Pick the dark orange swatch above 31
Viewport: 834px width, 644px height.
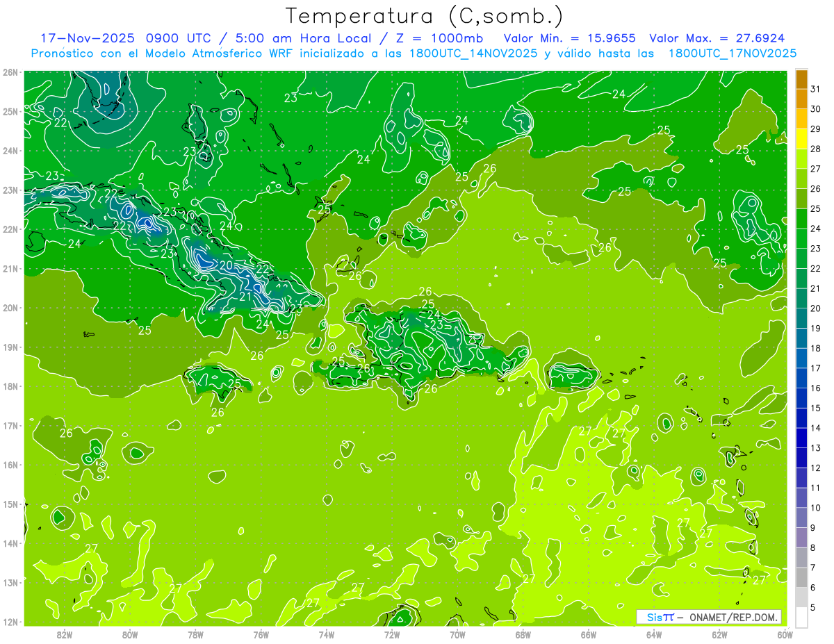point(801,79)
